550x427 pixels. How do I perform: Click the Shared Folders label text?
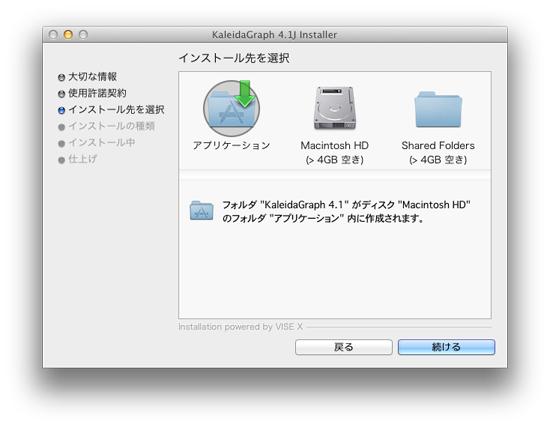(x=438, y=146)
